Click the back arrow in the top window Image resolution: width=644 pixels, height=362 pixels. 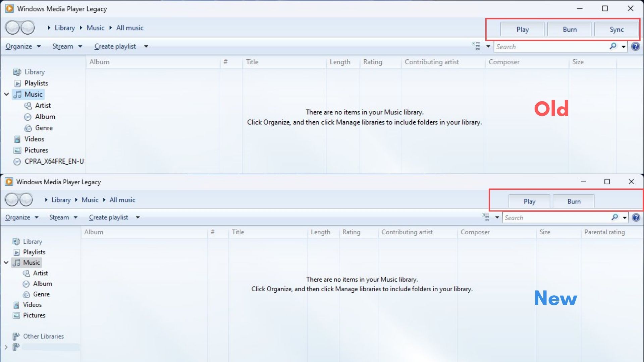(x=13, y=27)
